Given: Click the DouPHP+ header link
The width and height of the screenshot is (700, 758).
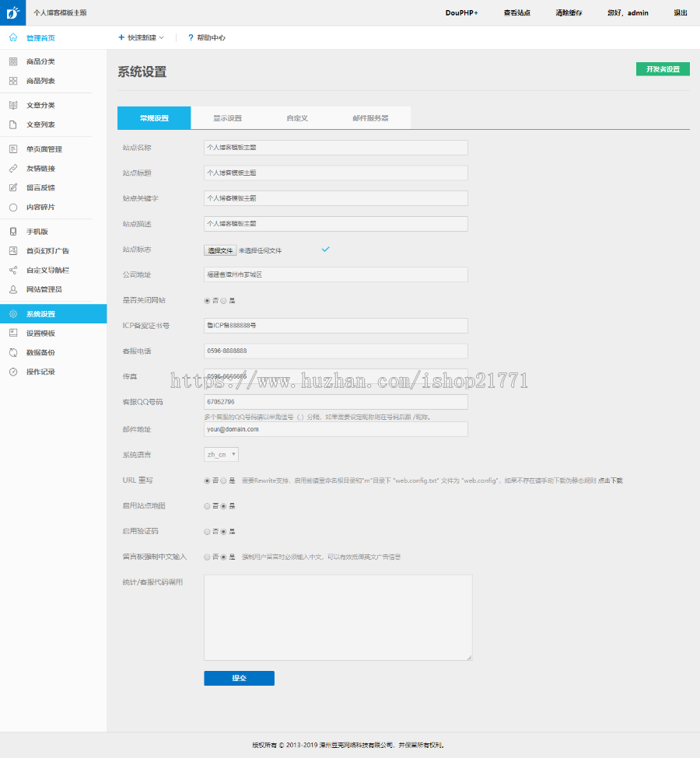Looking at the screenshot, I should [461, 12].
